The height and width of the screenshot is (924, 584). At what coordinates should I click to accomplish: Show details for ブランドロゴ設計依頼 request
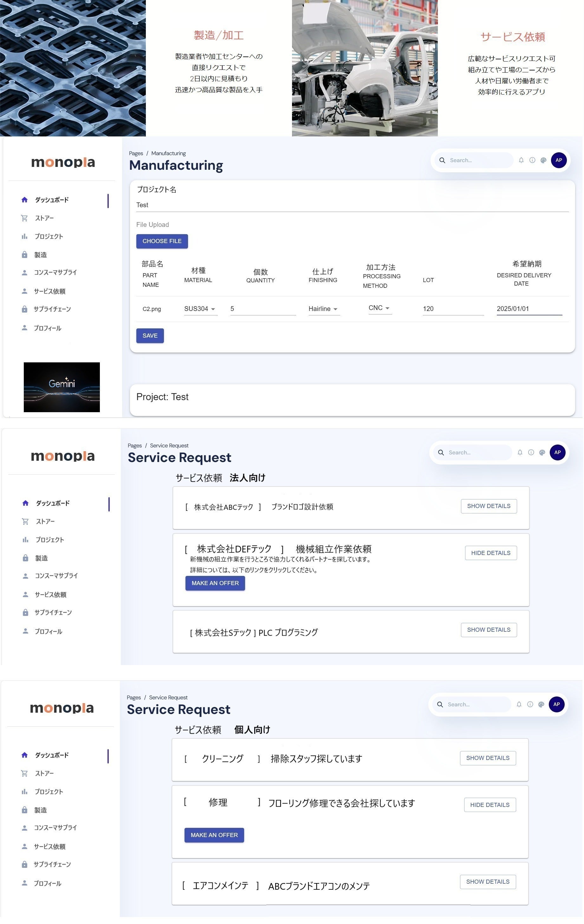click(x=489, y=506)
